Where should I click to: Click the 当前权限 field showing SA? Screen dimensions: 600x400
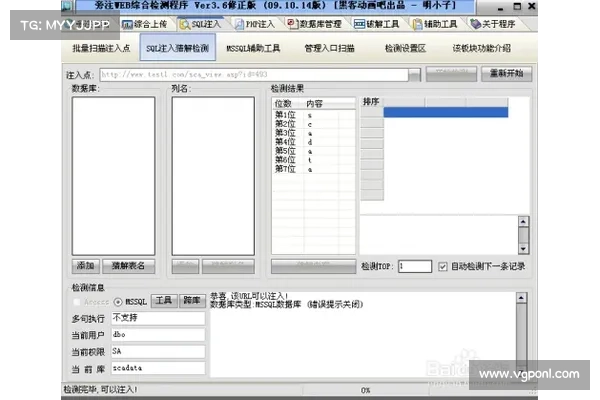pyautogui.click(x=158, y=351)
